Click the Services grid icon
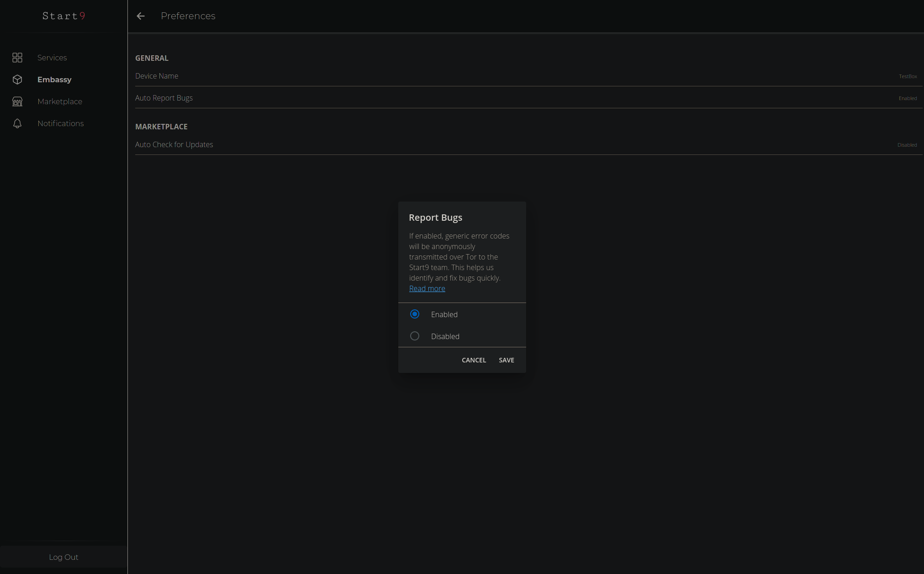924x574 pixels. tap(17, 58)
